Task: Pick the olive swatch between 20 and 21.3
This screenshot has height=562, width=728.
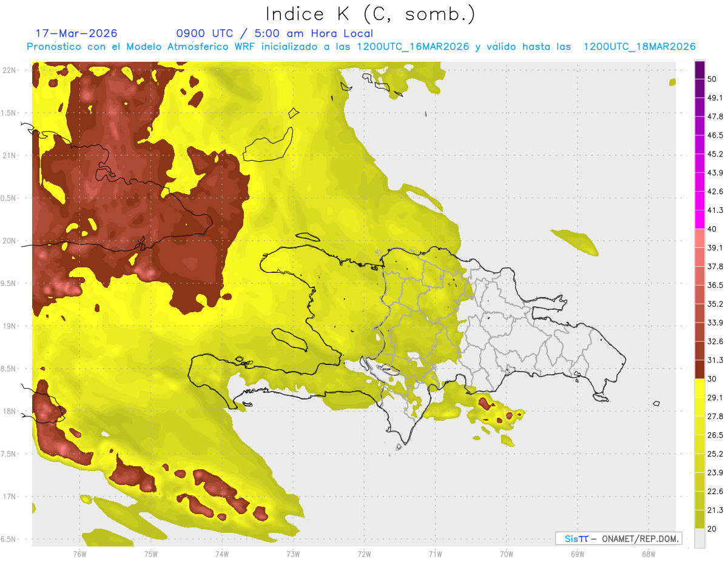Action: pos(699,519)
